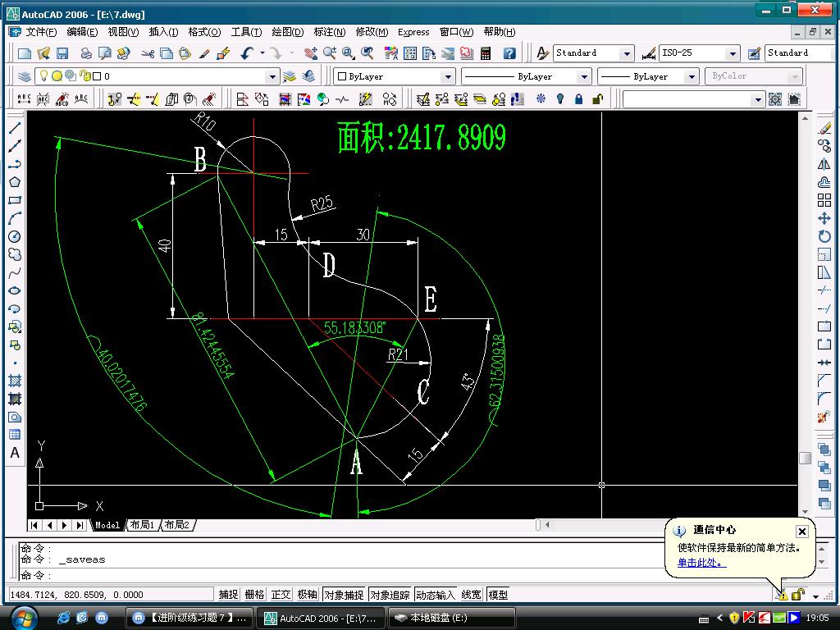Switch to the 布局1 layout tab
This screenshot has width=840, height=630.
point(142,525)
